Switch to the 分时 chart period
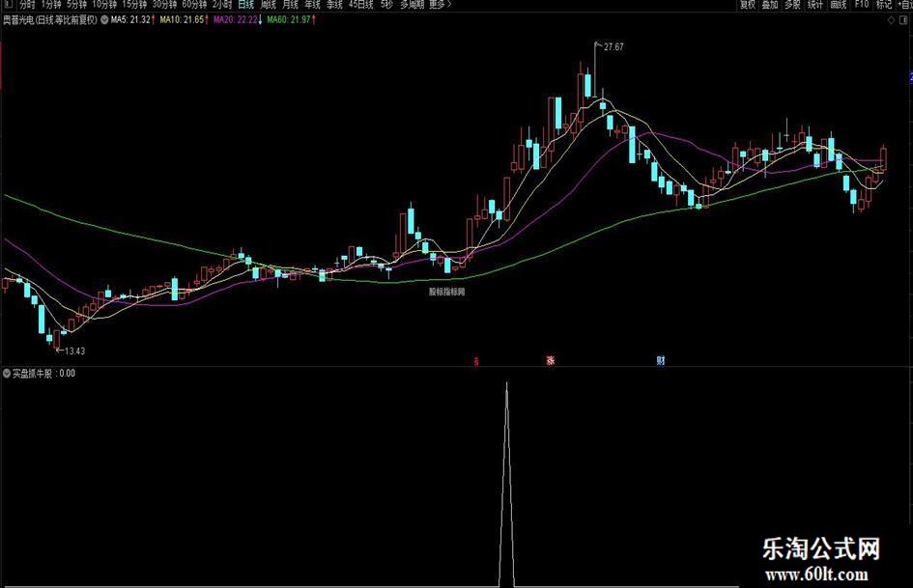913x588 pixels. [x=27, y=5]
